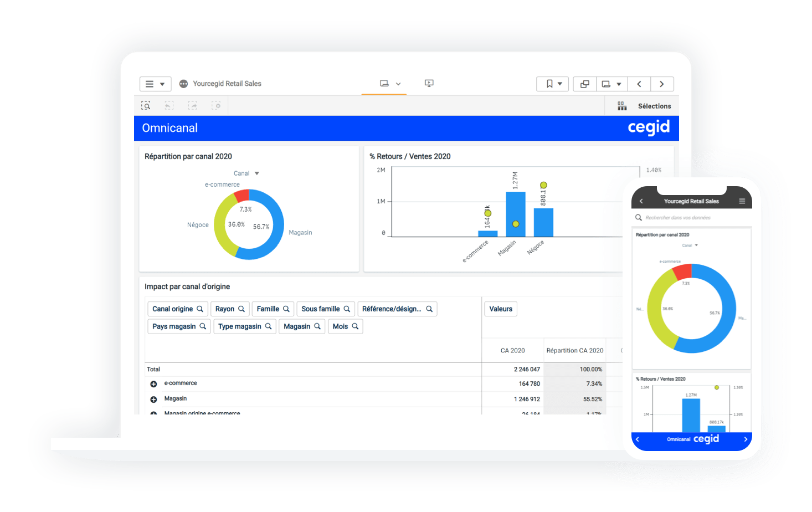Click the clear all selections icon
Viewport: 812px width, 512px height.
[216, 105]
